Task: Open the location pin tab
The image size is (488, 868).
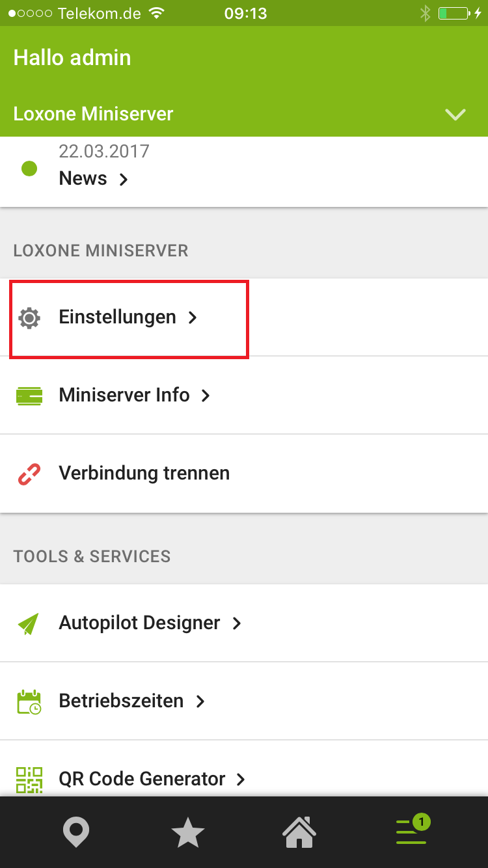Action: pos(76,833)
